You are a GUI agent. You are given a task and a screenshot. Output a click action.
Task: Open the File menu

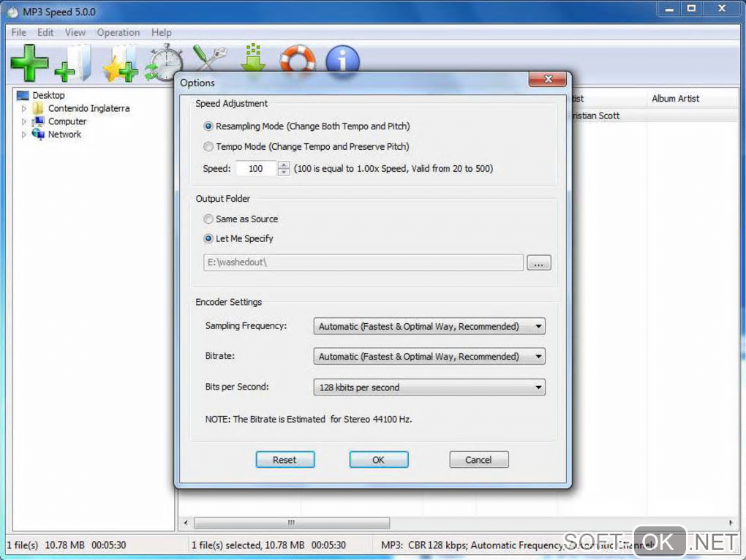coord(19,32)
